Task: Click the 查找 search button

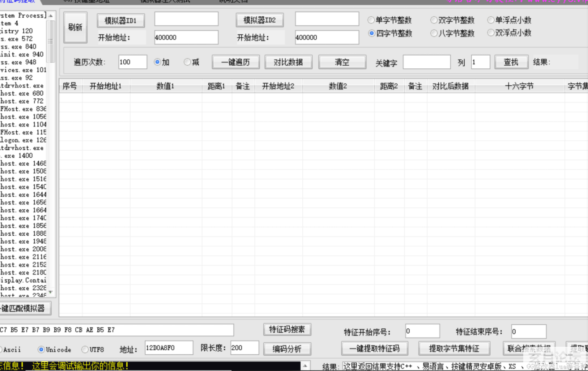Action: pyautogui.click(x=511, y=62)
